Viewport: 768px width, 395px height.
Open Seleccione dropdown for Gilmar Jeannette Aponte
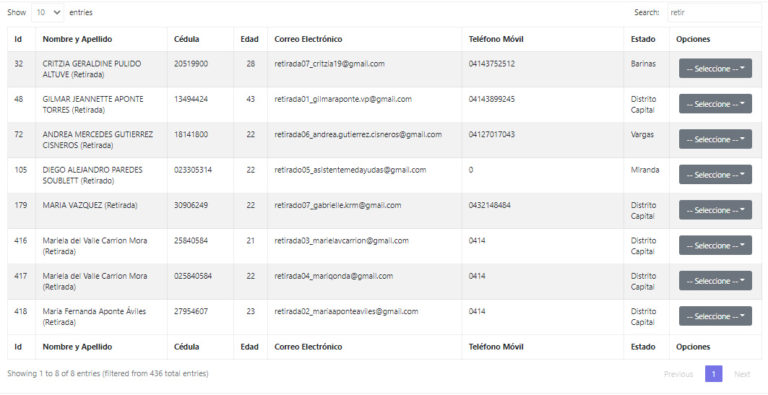click(x=715, y=104)
